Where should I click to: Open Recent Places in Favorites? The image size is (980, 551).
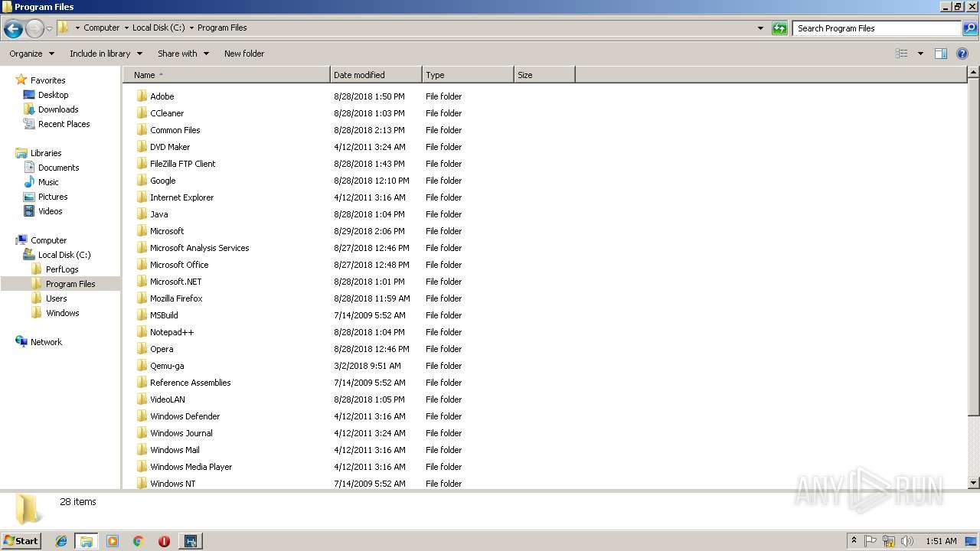64,124
